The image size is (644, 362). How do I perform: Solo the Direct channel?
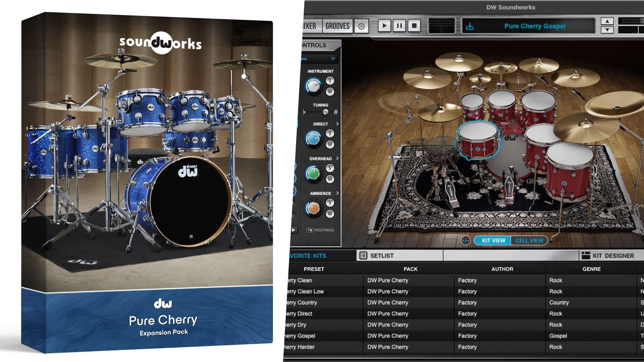click(x=330, y=133)
